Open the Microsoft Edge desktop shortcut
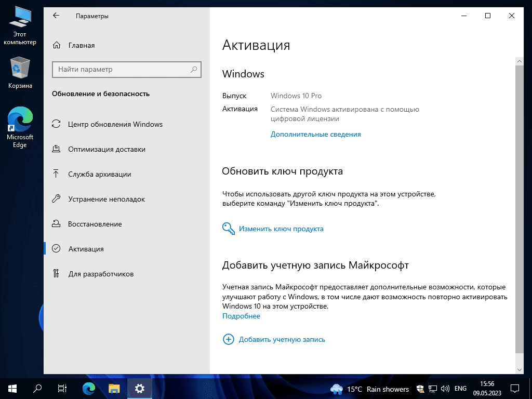 pyautogui.click(x=20, y=127)
